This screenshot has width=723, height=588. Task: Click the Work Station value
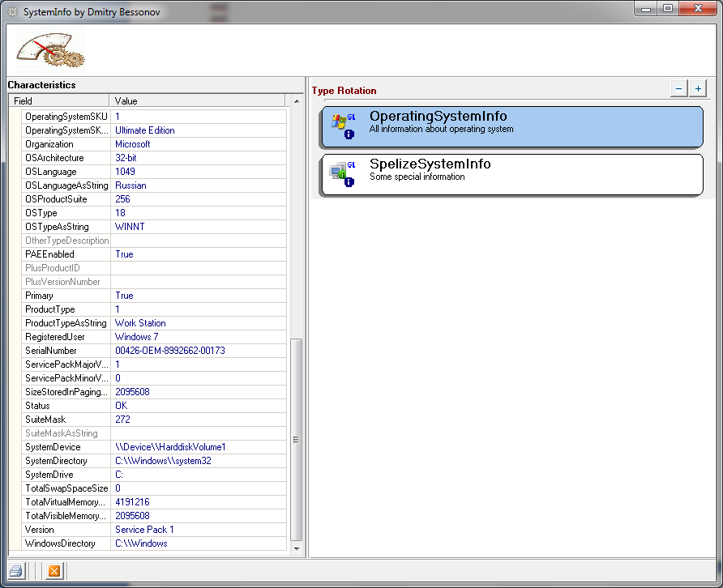coord(140,323)
